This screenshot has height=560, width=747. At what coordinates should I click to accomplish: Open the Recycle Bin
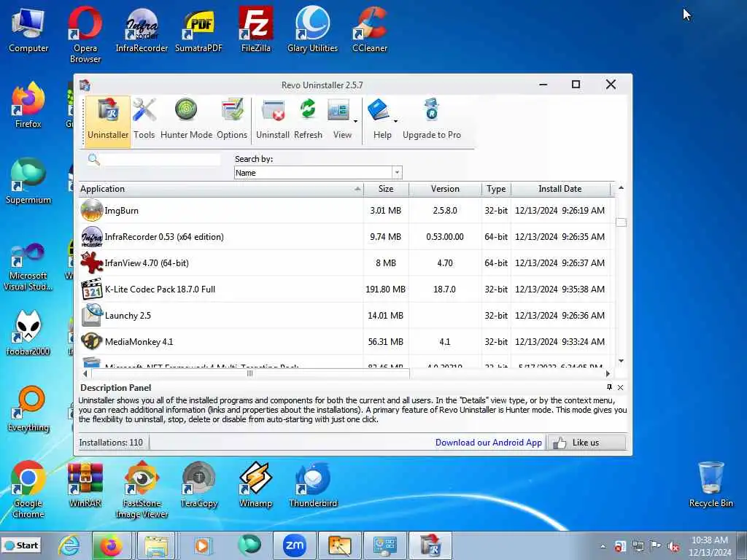click(711, 485)
